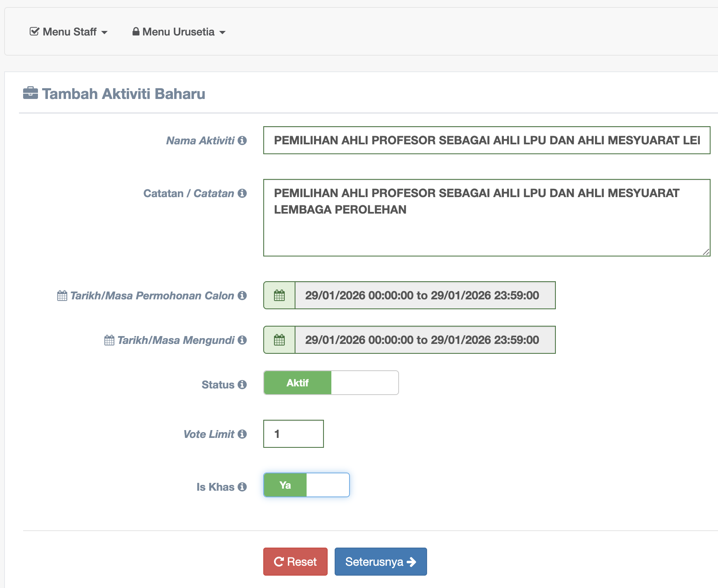718x588 pixels.
Task: Click info icon next to Status
Action: [242, 385]
